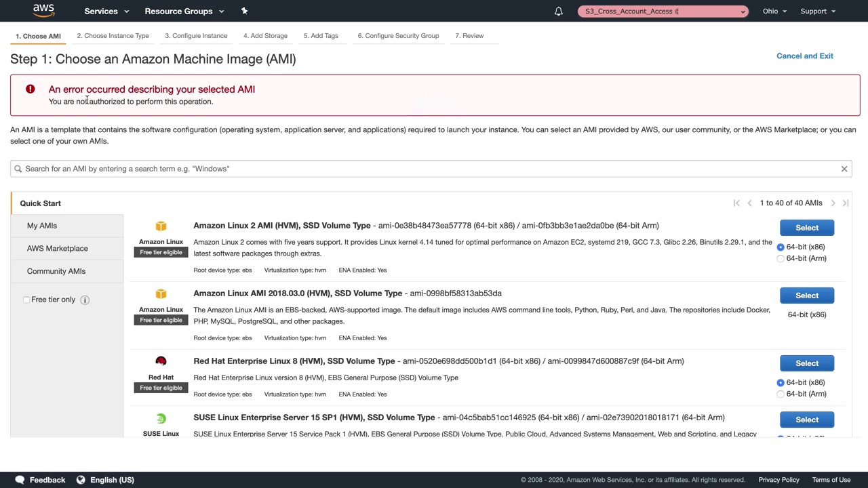Change language via English (US)
Viewport: 868px width, 488px height.
[112, 480]
